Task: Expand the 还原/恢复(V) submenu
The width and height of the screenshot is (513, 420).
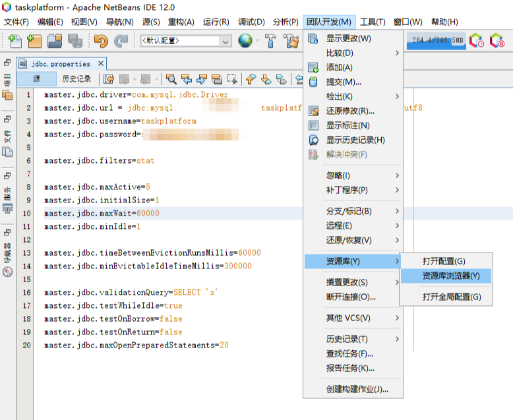Action: pos(353,241)
